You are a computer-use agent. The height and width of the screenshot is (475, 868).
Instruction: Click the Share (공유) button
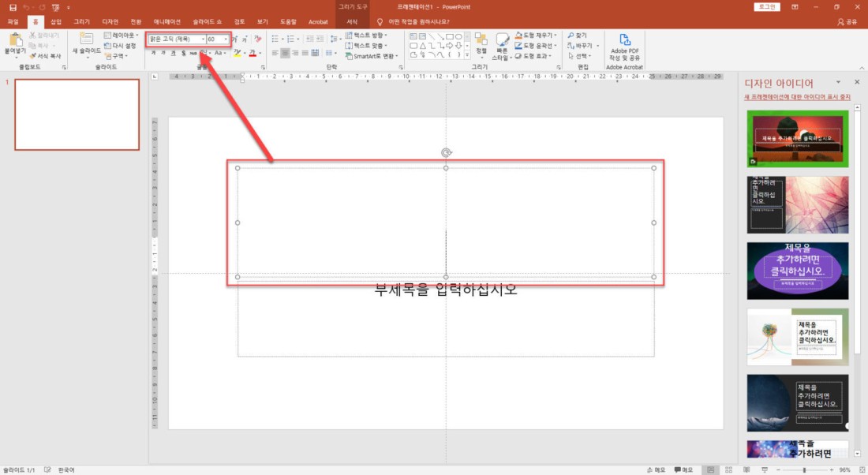click(x=847, y=21)
